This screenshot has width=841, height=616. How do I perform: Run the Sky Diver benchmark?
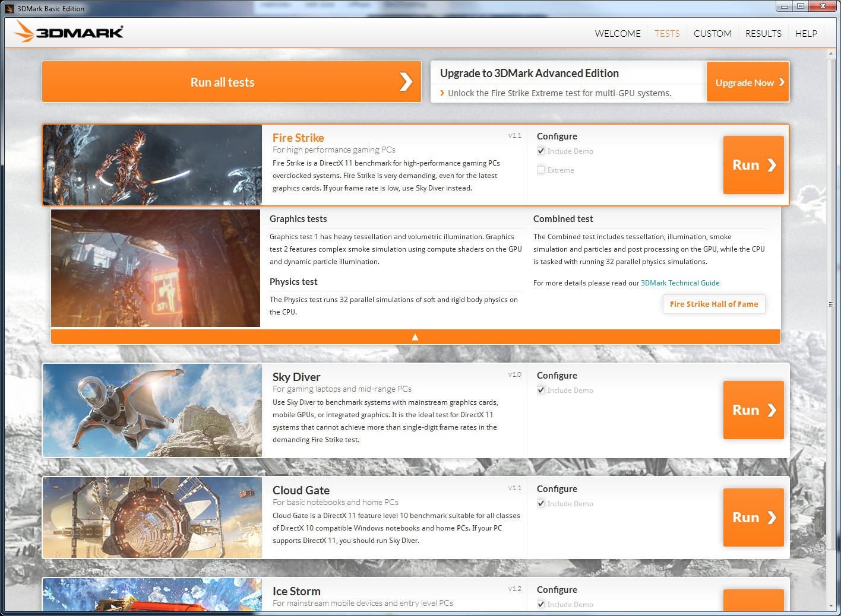753,410
